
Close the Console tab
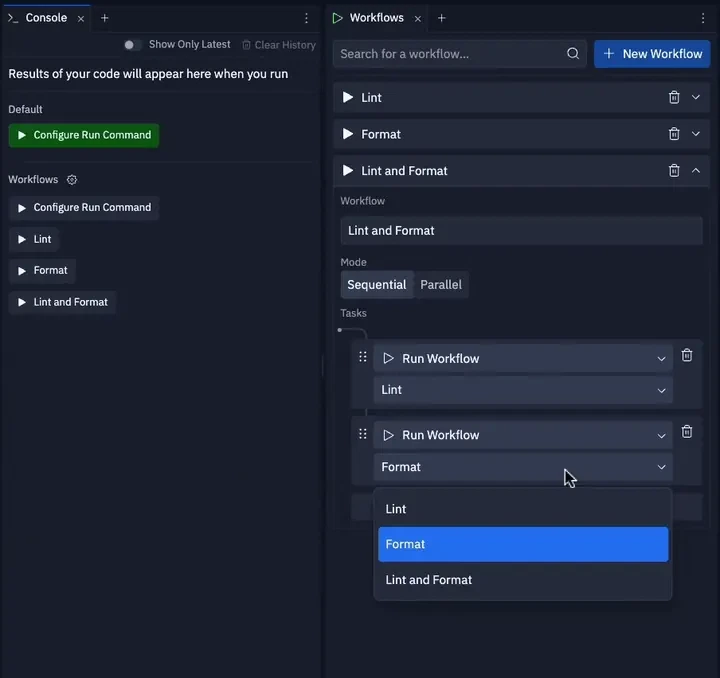(81, 19)
